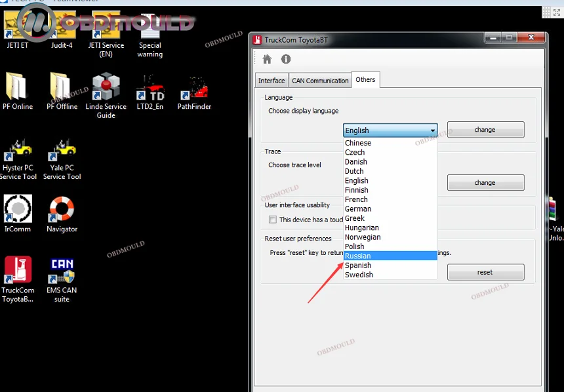Pick Danish in the language list
The width and height of the screenshot is (564, 392).
click(x=390, y=162)
